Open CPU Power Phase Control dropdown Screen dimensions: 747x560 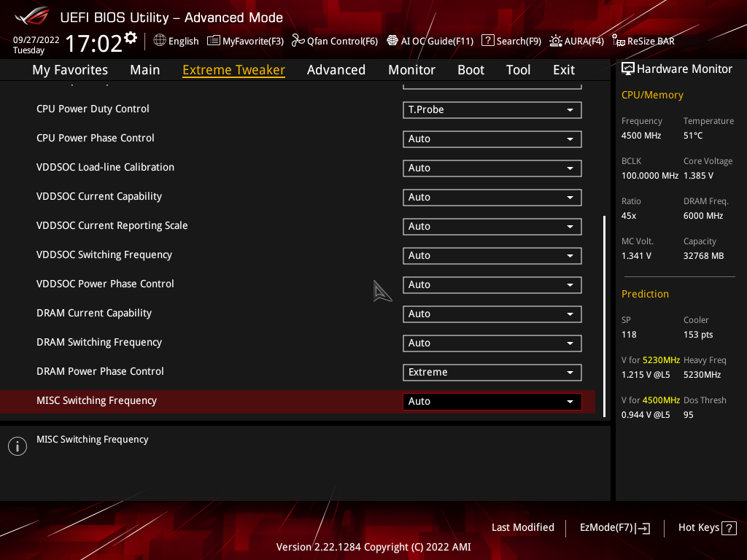coord(492,139)
